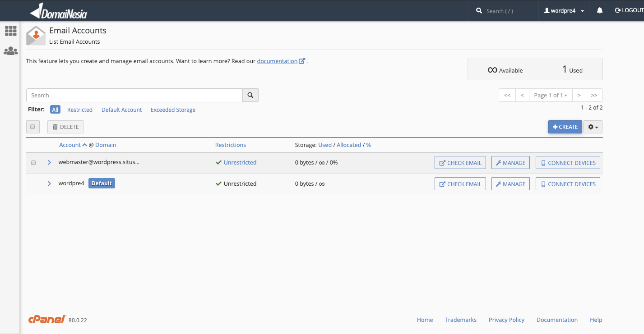Expand the wordpre4 default account row
This screenshot has height=334, width=644.
click(49, 184)
